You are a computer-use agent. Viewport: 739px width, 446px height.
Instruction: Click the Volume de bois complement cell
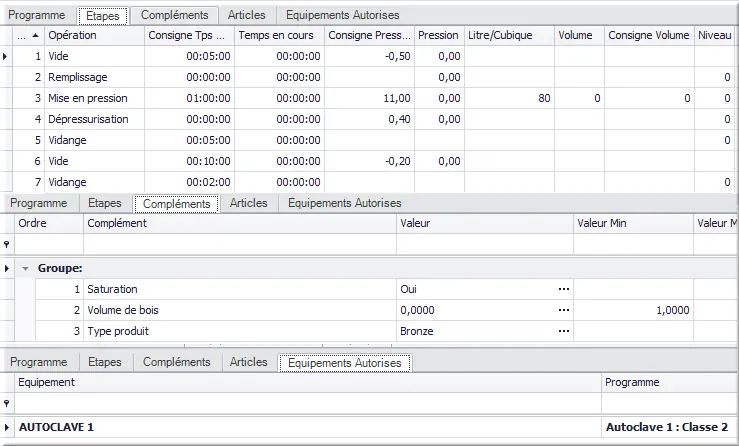point(240,310)
